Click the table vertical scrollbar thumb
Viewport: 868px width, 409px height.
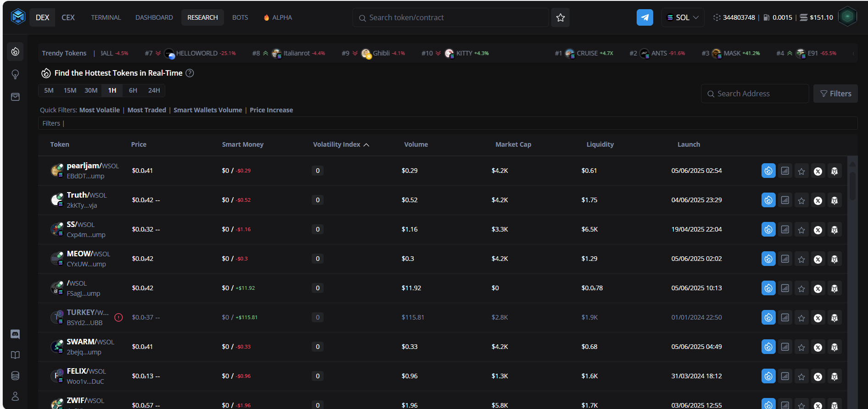(852, 186)
